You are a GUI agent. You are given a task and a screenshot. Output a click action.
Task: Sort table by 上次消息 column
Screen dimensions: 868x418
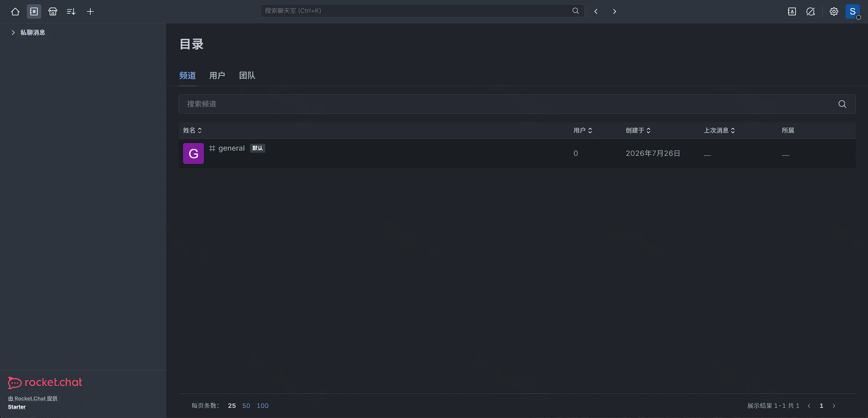coord(719,130)
